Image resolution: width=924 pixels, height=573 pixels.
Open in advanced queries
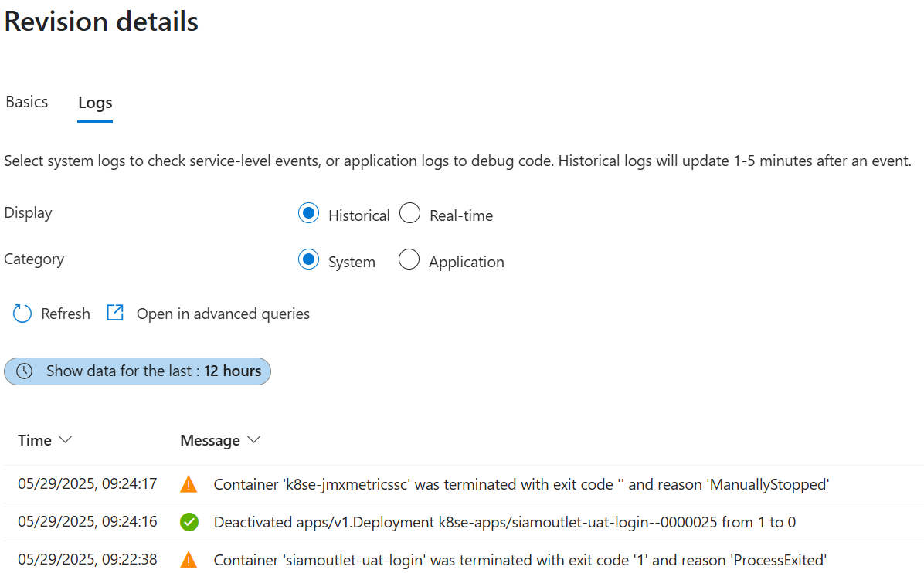pos(223,313)
